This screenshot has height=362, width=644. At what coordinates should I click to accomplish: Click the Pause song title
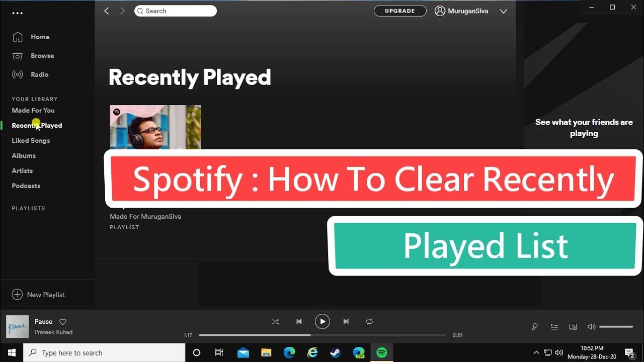click(x=43, y=322)
